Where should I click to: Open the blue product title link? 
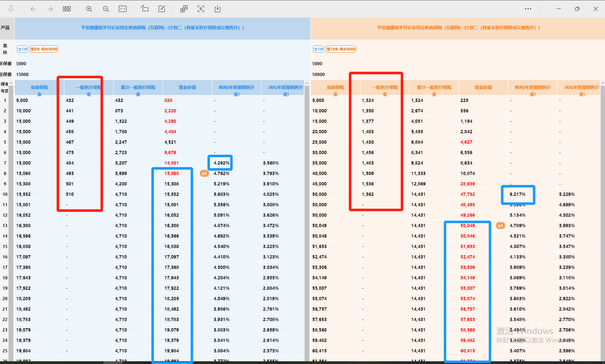tap(163, 28)
